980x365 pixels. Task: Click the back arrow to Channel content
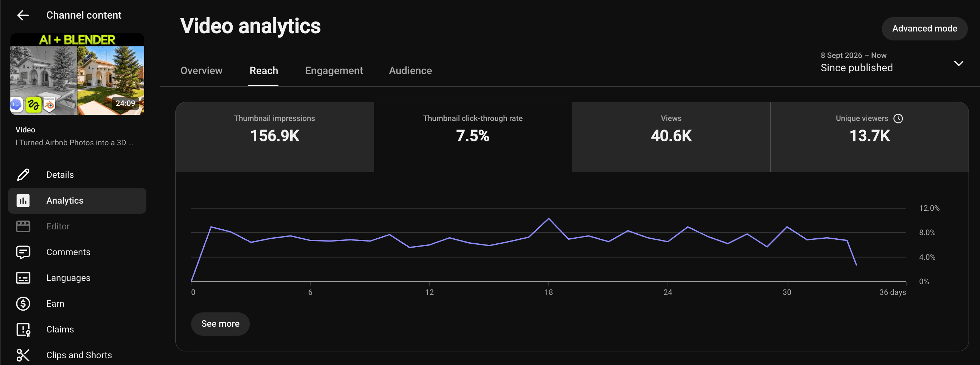[23, 15]
